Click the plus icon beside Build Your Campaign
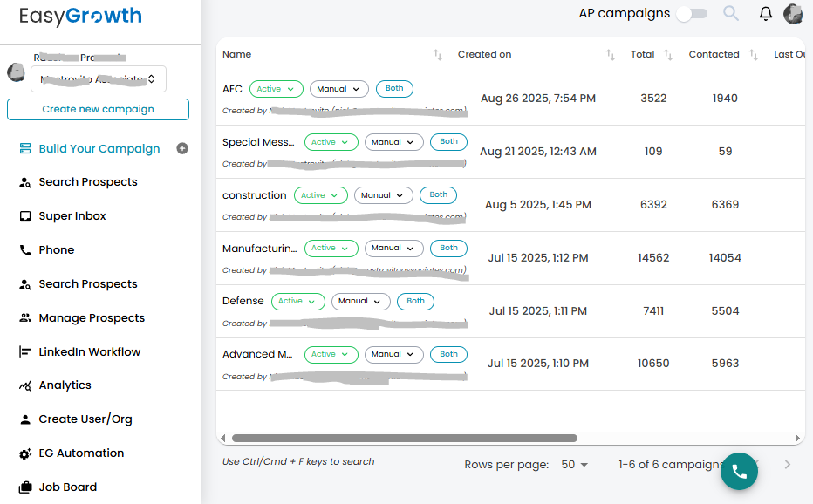Viewport: 813px width, 504px height. pos(182,148)
